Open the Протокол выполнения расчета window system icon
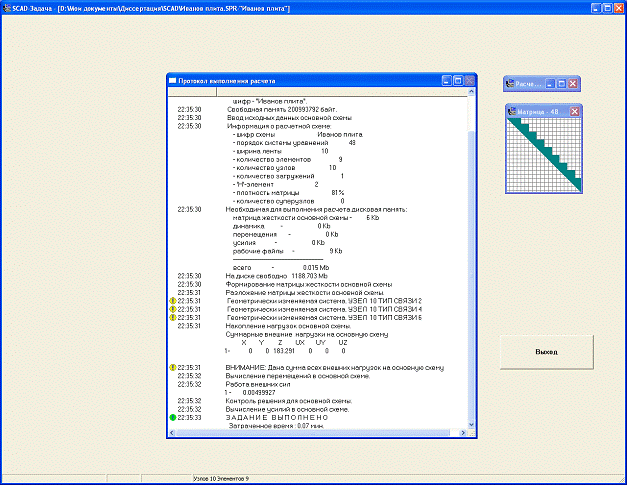 (x=172, y=80)
